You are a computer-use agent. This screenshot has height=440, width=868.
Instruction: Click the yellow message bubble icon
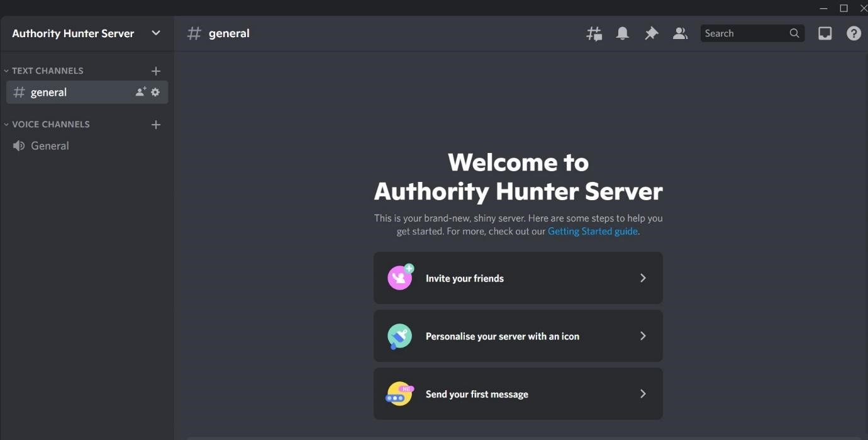399,394
